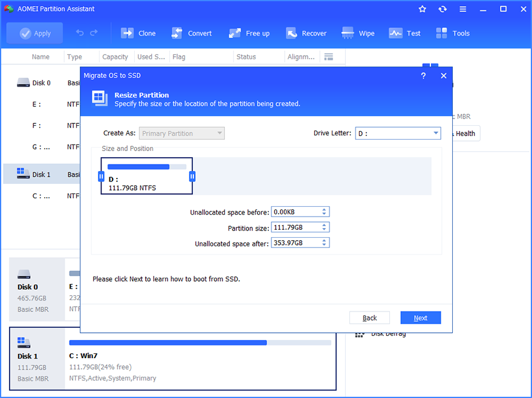Image resolution: width=532 pixels, height=398 pixels.
Task: Decrease Unallocated space after value
Action: pyautogui.click(x=325, y=245)
